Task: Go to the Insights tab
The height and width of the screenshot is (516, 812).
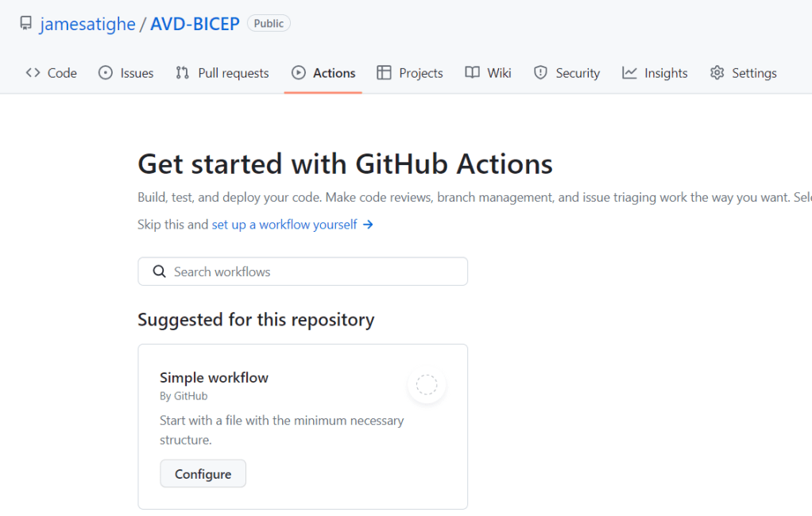Action: (665, 73)
